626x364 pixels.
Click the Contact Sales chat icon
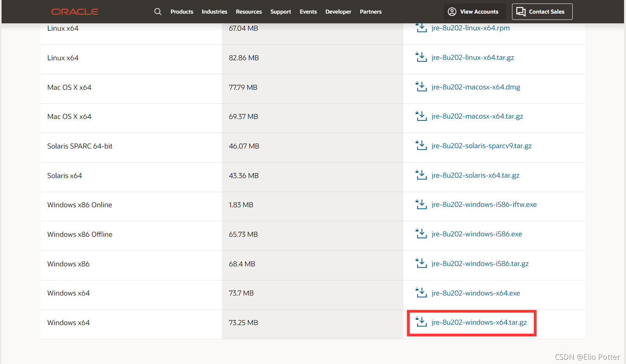[521, 12]
